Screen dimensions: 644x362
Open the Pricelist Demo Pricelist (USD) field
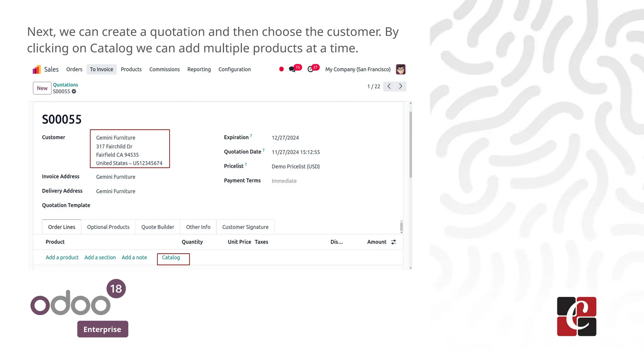tap(296, 167)
